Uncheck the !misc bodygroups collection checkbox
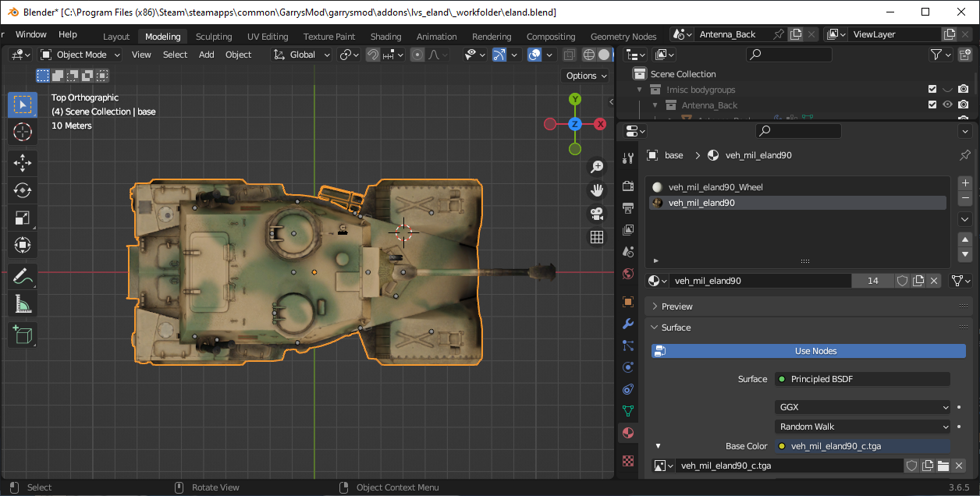The width and height of the screenshot is (980, 496). (932, 90)
